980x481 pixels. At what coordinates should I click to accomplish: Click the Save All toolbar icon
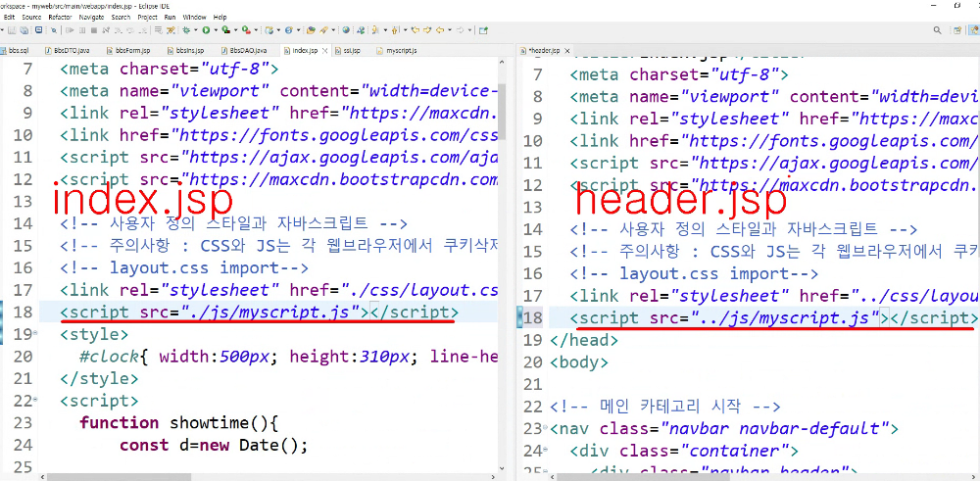[24, 29]
